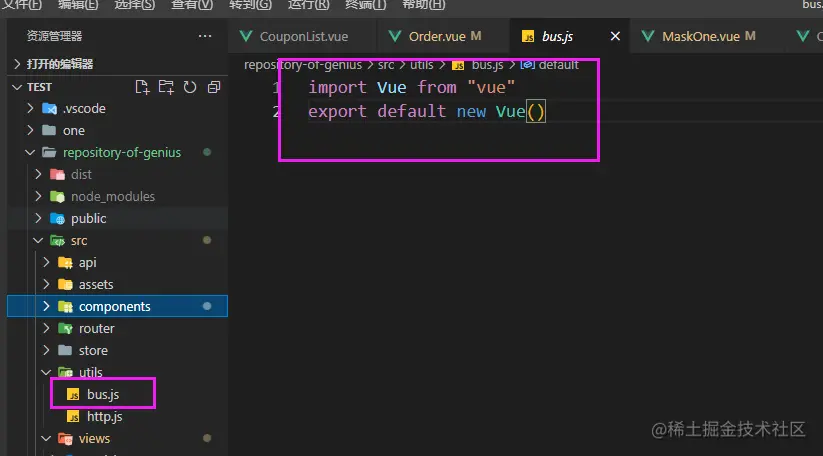Open the 查看(V) menu
823x456 pixels.
[x=192, y=5]
